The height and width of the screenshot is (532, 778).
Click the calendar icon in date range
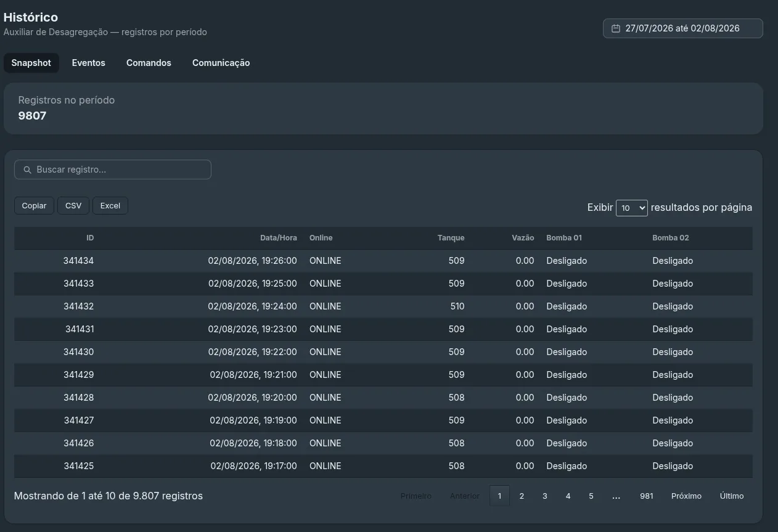click(x=615, y=28)
